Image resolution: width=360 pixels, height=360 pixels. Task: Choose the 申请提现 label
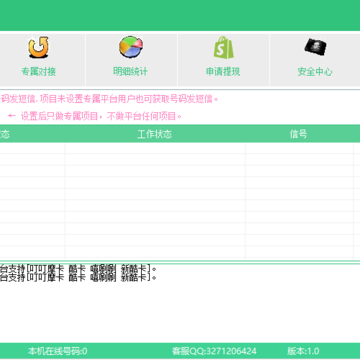(223, 71)
